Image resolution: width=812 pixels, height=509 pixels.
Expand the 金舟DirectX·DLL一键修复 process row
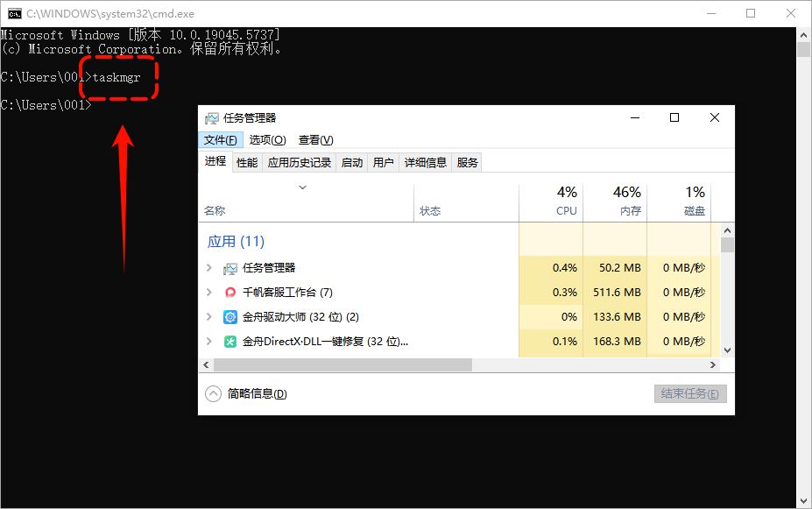[209, 342]
